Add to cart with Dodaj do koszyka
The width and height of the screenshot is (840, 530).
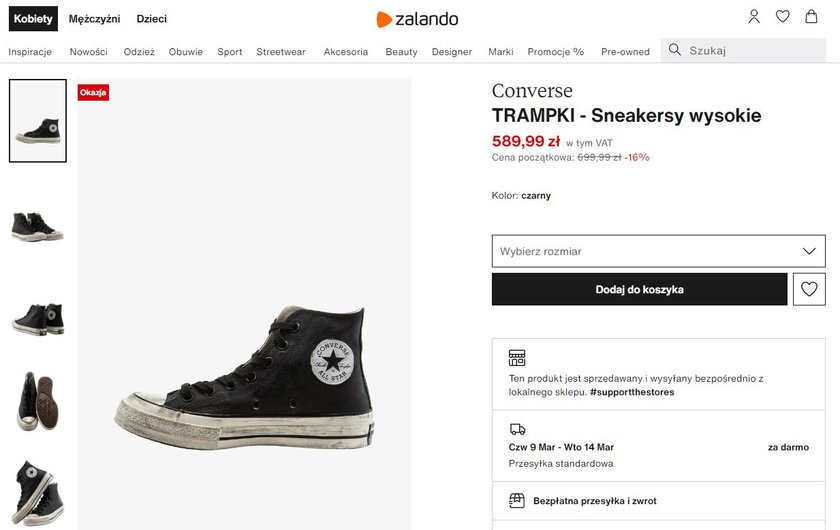point(640,289)
